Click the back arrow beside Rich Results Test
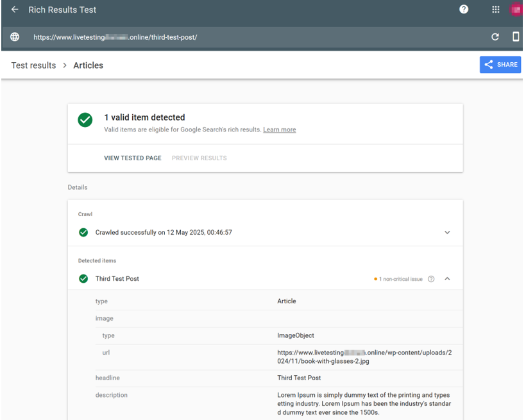526x420 pixels. 14,9
